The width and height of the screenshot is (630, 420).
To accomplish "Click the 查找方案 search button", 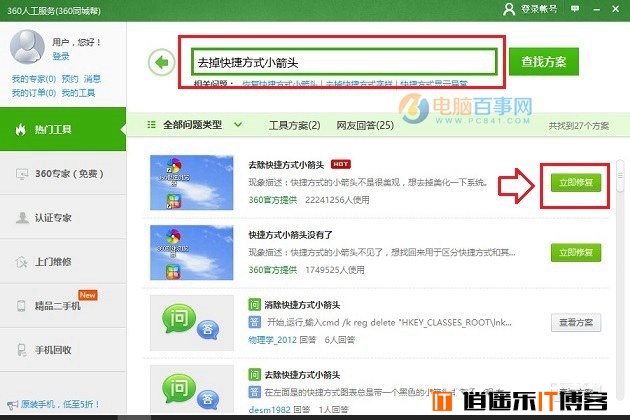I will tap(544, 61).
